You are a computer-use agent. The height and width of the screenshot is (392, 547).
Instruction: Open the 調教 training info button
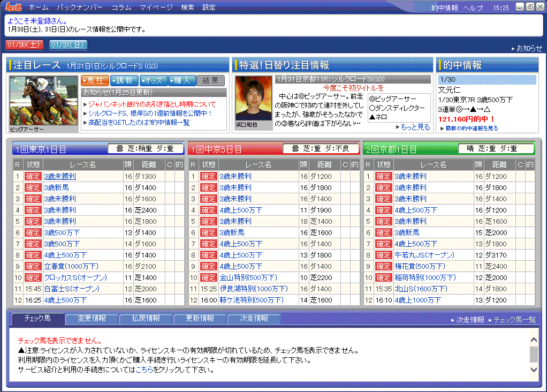124,80
